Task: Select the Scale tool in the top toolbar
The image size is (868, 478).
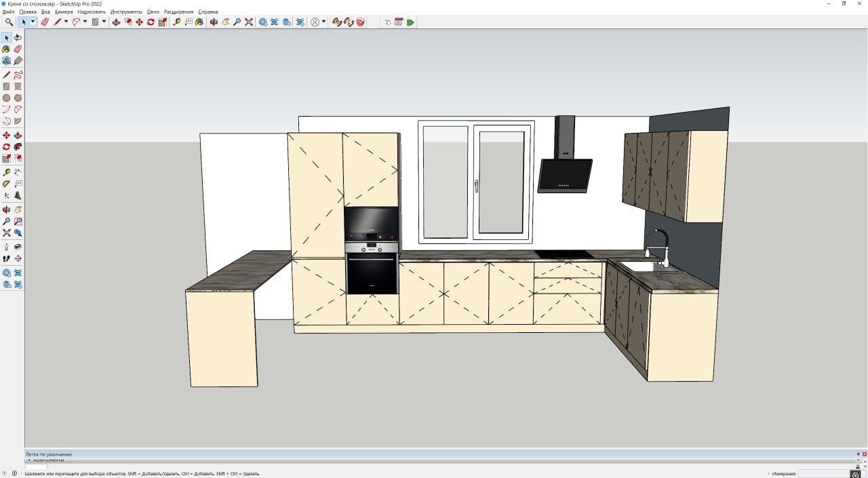Action: [162, 22]
